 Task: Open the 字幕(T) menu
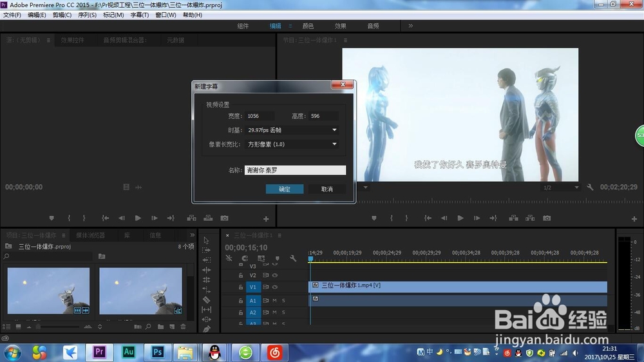(x=139, y=15)
